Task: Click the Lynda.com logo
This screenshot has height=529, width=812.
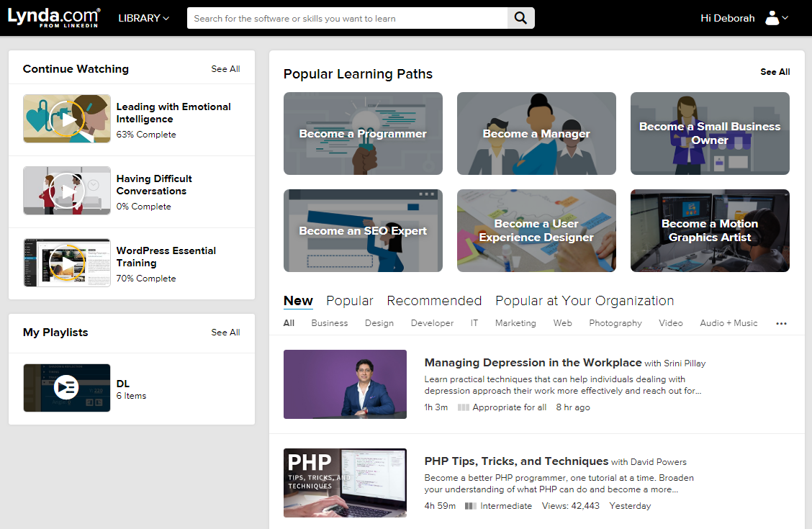Action: pyautogui.click(x=54, y=17)
